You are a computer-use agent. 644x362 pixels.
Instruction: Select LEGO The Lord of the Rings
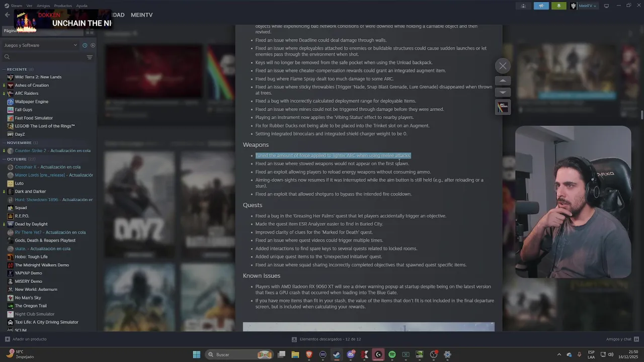tap(45, 126)
